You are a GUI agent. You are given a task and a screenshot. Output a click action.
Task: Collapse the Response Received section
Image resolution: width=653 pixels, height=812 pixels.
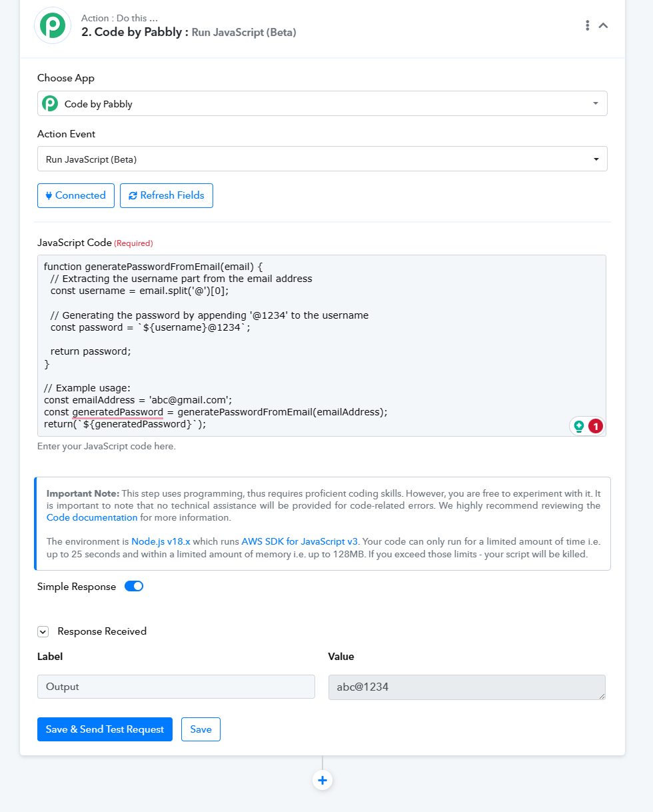coord(43,631)
